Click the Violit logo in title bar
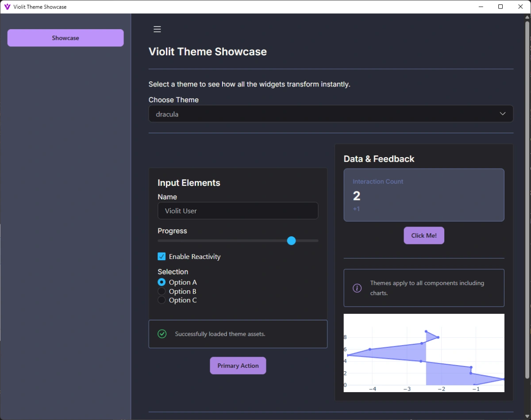This screenshot has width=531, height=420. [x=7, y=7]
